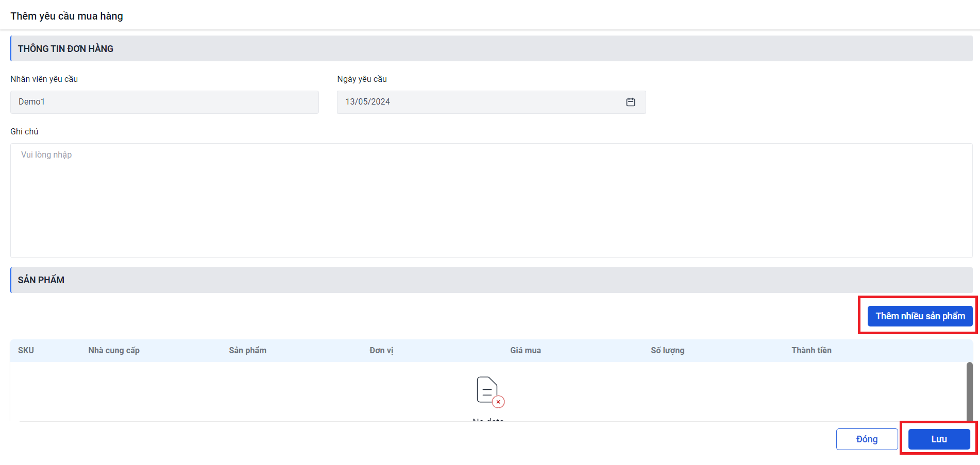Viewport: 980px width, 465px height.
Task: Click the THÔNG TIN ĐƠN HÀNG section header
Action: point(492,48)
